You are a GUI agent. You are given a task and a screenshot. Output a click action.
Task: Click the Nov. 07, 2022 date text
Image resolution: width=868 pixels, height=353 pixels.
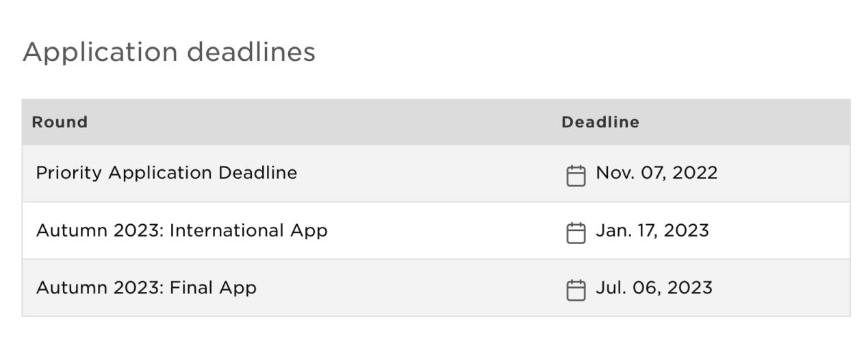[656, 173]
